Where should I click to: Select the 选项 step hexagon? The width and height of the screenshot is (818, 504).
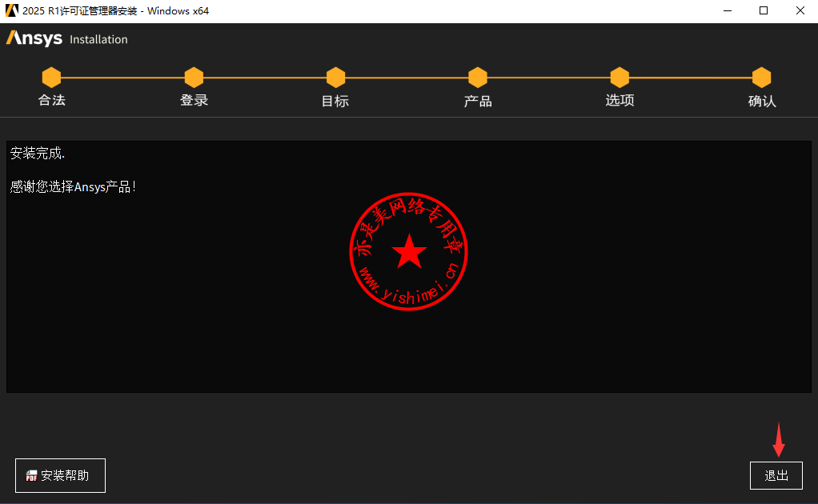(x=620, y=78)
